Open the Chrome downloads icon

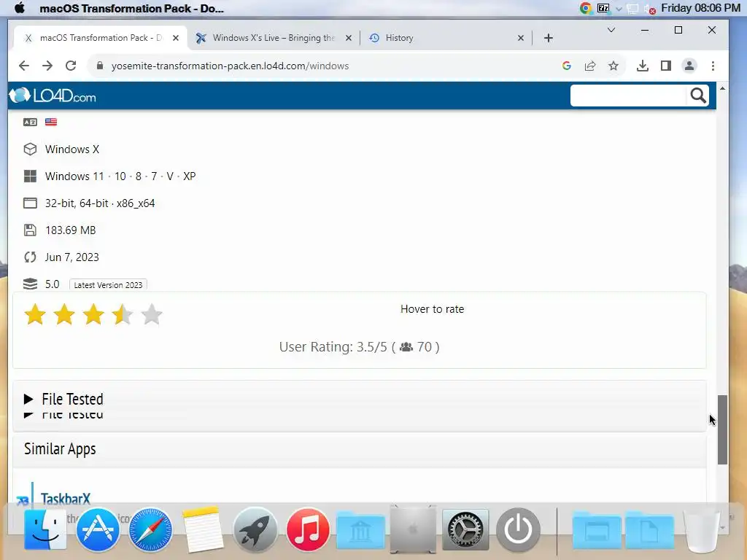(x=642, y=66)
